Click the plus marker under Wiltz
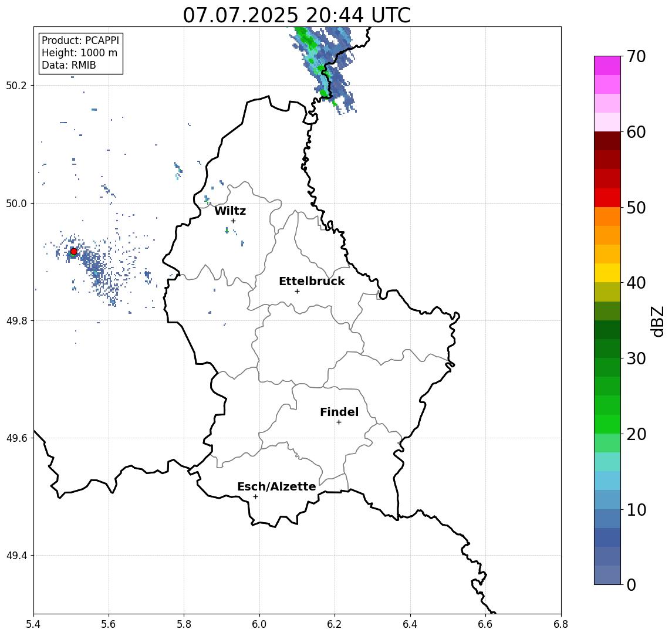Image resolution: width=672 pixels, height=636 pixels. pyautogui.click(x=233, y=221)
